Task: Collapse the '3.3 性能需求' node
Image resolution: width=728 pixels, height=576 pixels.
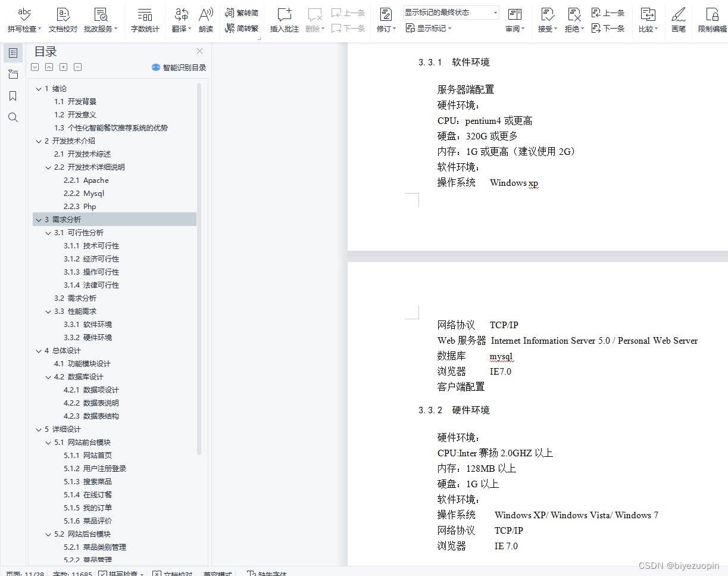Action: click(x=48, y=312)
